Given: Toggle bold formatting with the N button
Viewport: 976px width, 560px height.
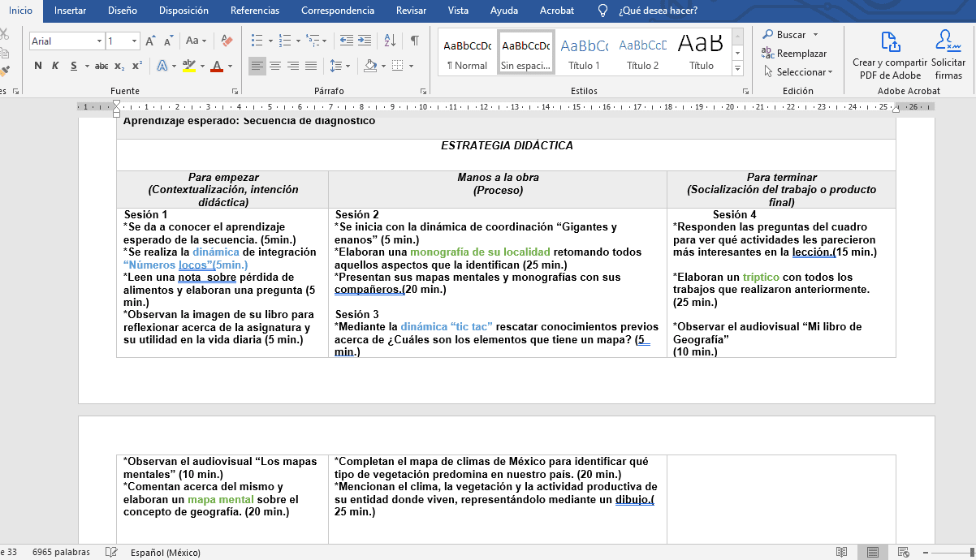Looking at the screenshot, I should (38, 66).
